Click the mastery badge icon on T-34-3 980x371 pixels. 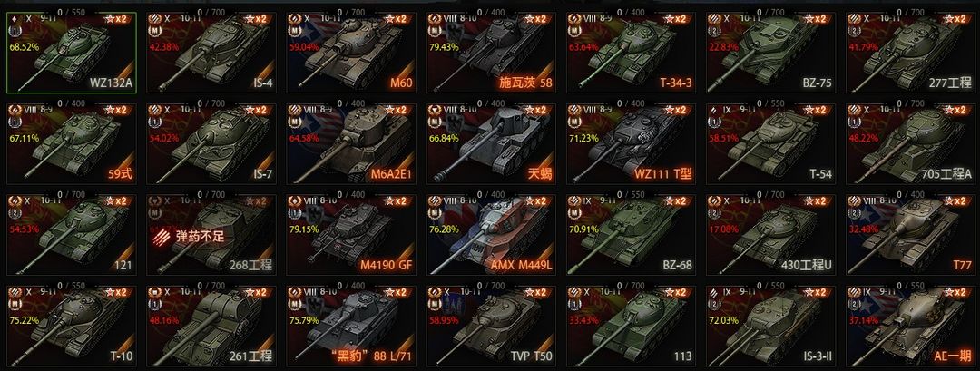pos(573,32)
